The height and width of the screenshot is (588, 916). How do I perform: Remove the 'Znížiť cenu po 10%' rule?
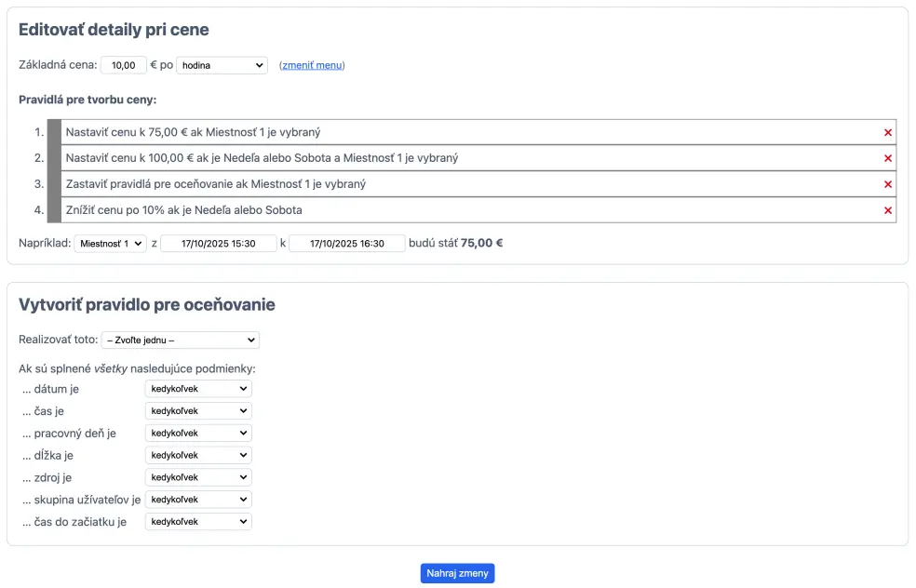click(887, 210)
